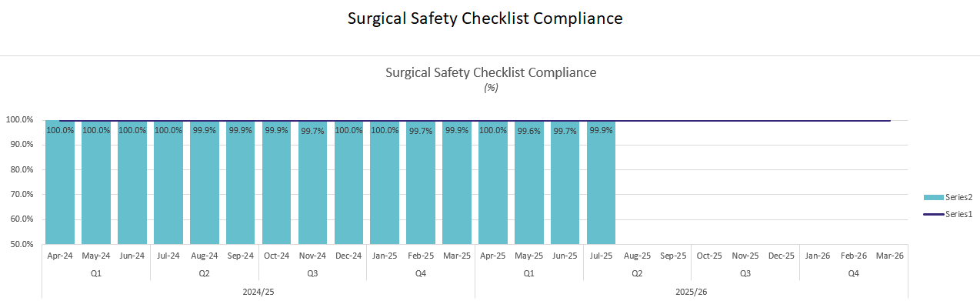
Task: Click the May-25 bar labeled 99.6%
Action: point(528,182)
